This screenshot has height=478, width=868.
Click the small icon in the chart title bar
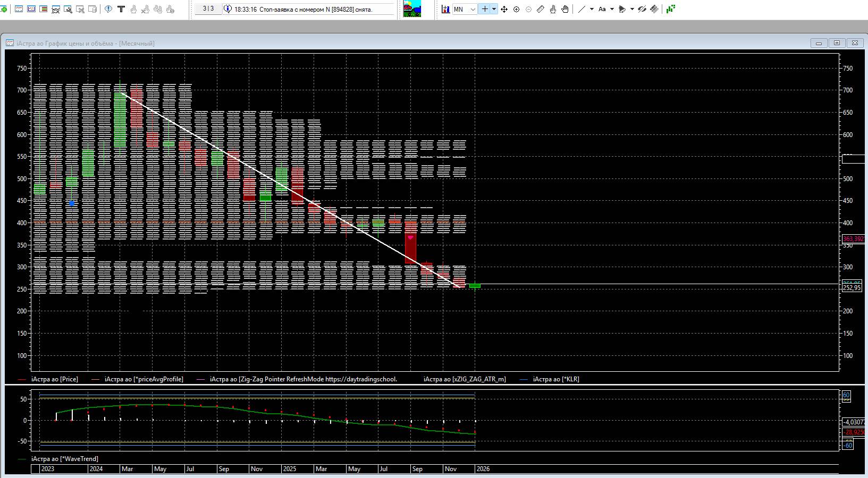click(10, 43)
